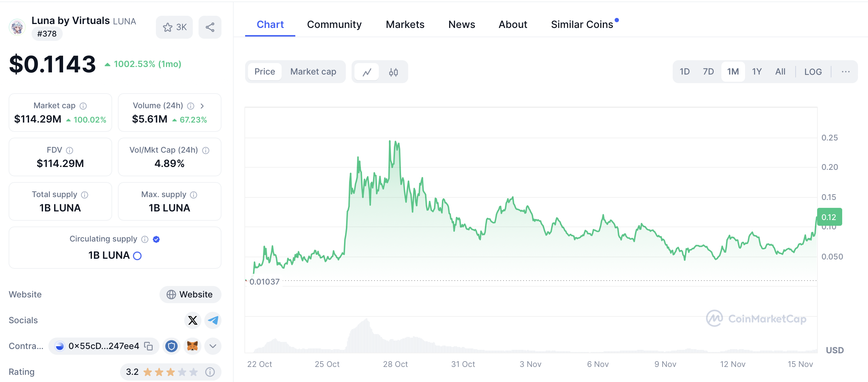Viewport: 868px width, 382px height.
Task: Add Luna to watchlist with star icon
Action: click(x=174, y=27)
